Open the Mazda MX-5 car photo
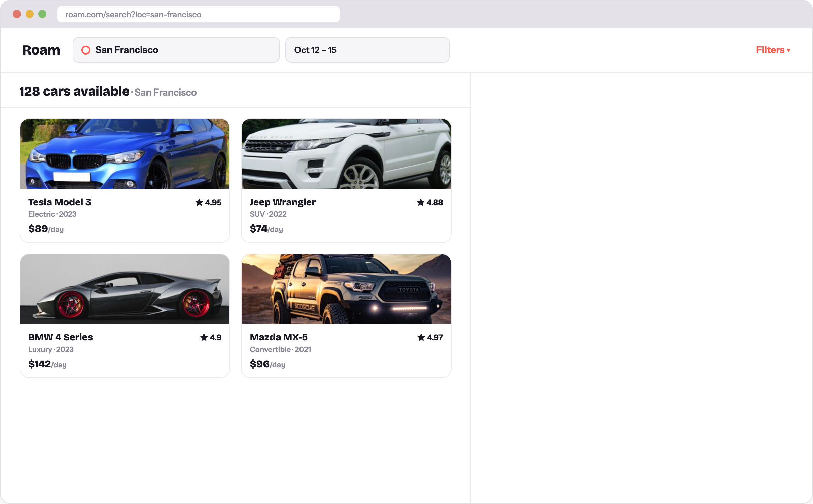The width and height of the screenshot is (813, 504). [346, 289]
